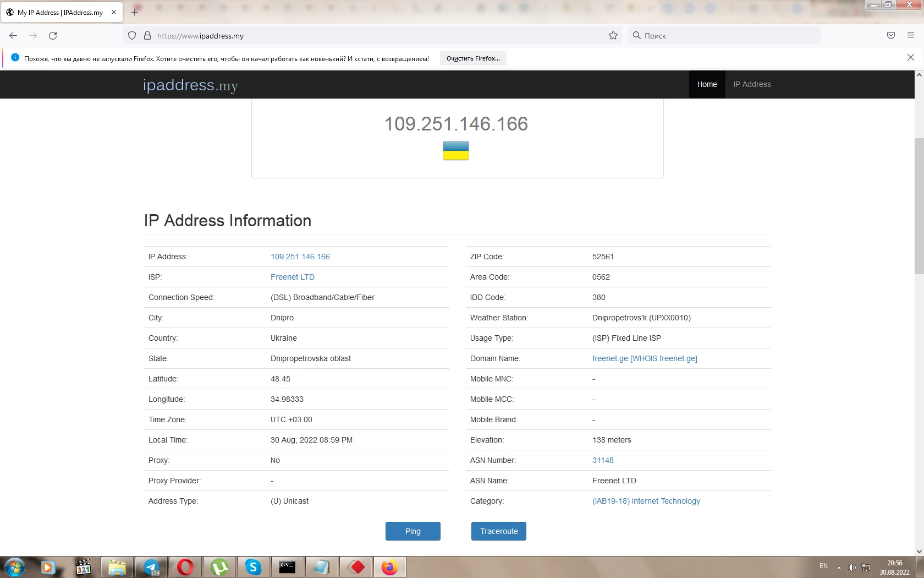Click the UTC +03:00 time zone value
924x578 pixels.
291,419
